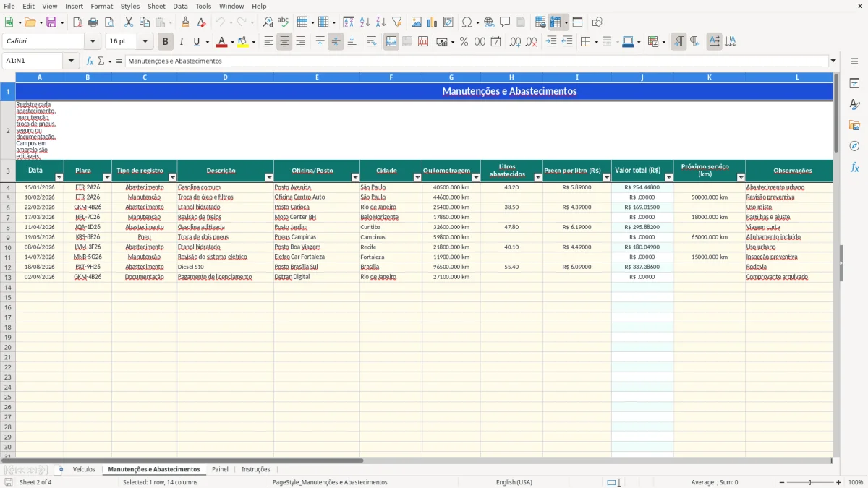Screen dimensions: 868x488
Task: Open Borders dropdown arrow
Action: [x=596, y=42]
